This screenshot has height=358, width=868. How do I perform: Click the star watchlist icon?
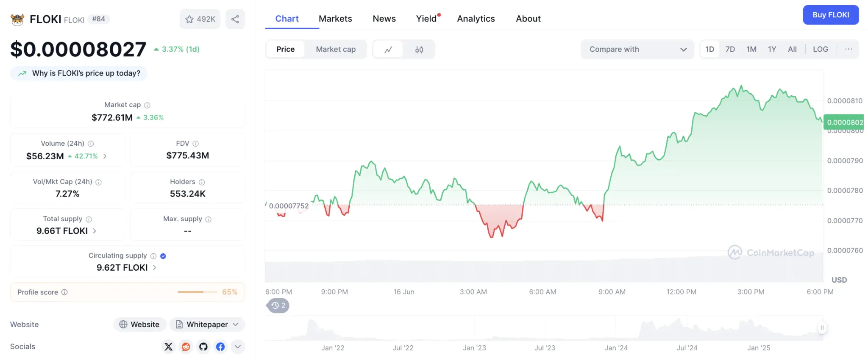[189, 19]
